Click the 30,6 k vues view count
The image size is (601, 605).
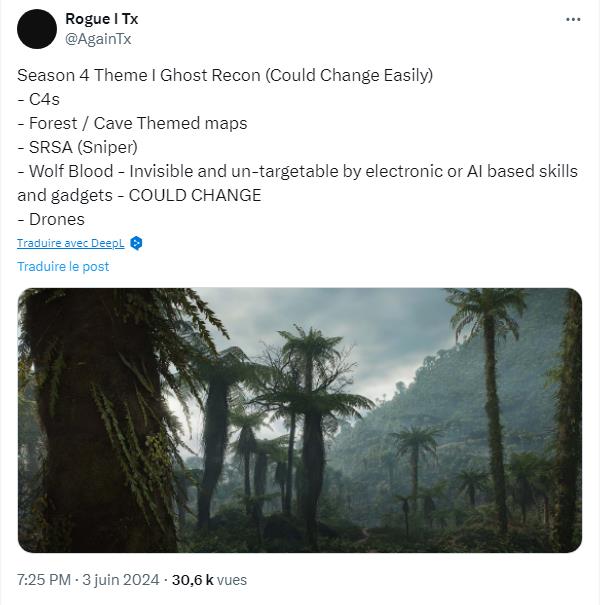point(209,579)
